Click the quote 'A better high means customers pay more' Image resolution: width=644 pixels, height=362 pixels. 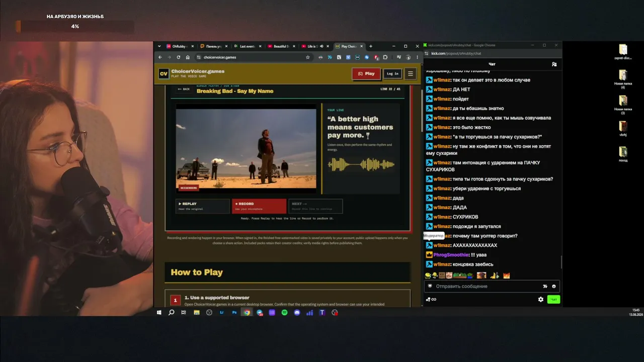click(360, 127)
